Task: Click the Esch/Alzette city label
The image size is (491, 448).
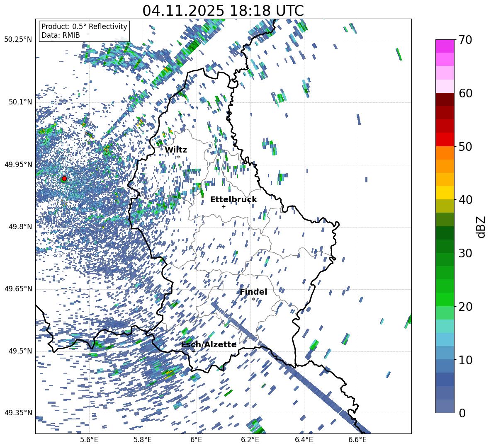Action: point(209,344)
